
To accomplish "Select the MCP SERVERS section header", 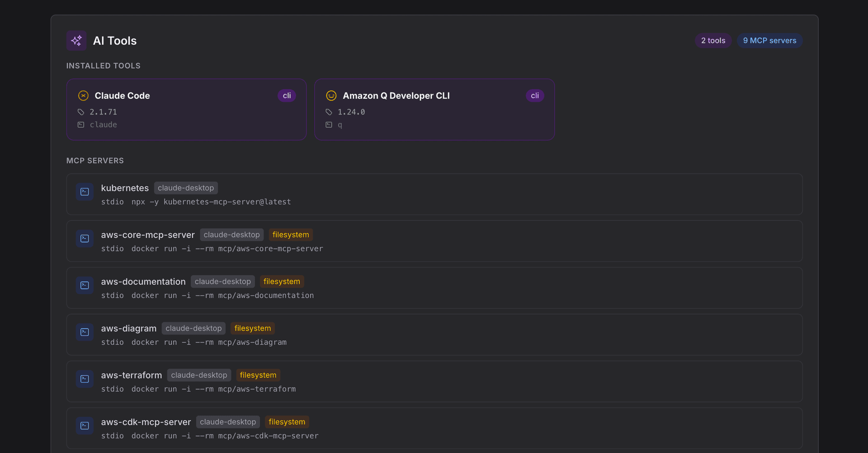I will (95, 160).
